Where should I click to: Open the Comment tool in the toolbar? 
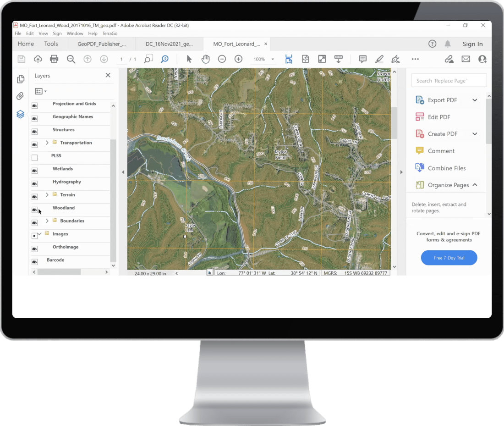tap(362, 59)
